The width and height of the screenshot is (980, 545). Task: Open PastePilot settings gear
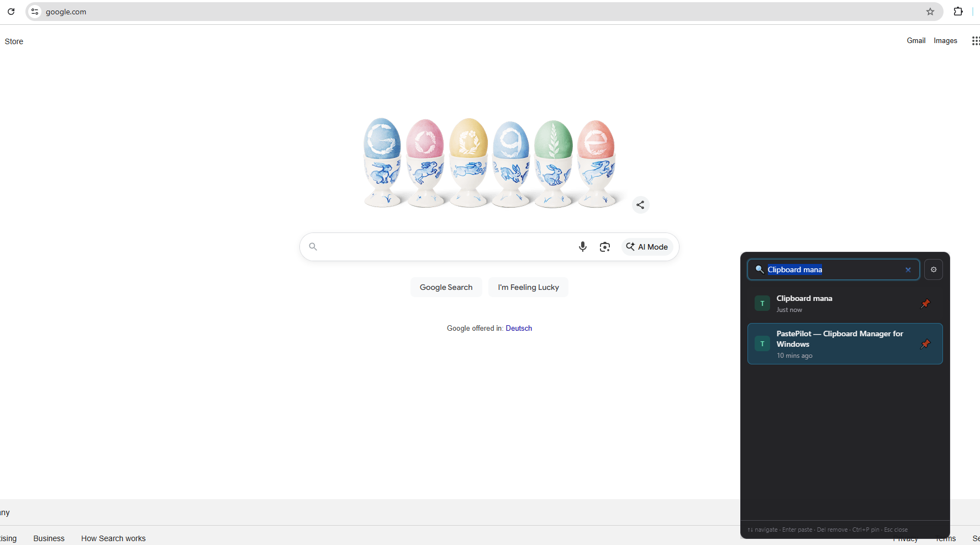(x=934, y=269)
